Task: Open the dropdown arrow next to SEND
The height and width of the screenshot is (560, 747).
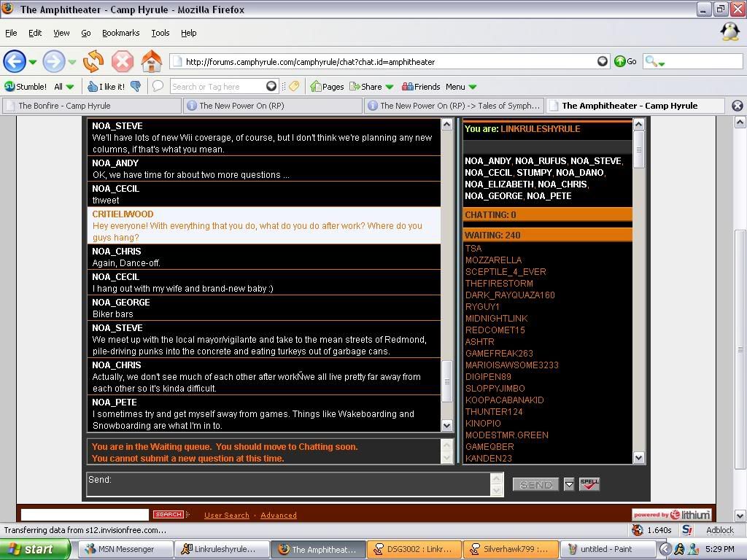Action: pos(569,484)
